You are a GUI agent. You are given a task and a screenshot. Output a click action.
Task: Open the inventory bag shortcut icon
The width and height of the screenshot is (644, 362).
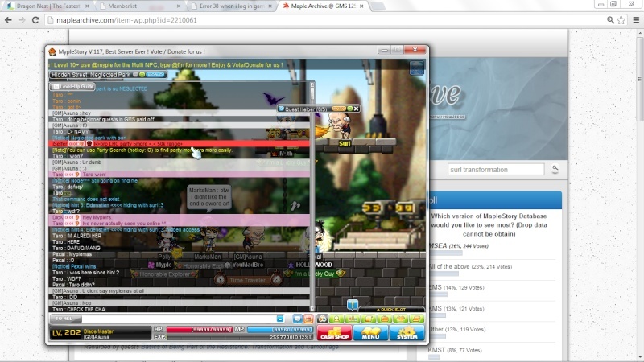(385, 319)
